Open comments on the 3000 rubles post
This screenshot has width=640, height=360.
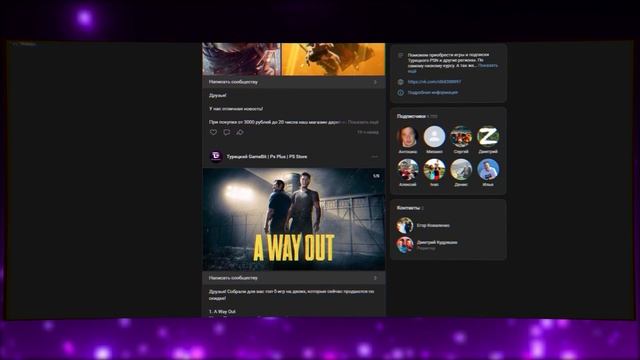227,132
